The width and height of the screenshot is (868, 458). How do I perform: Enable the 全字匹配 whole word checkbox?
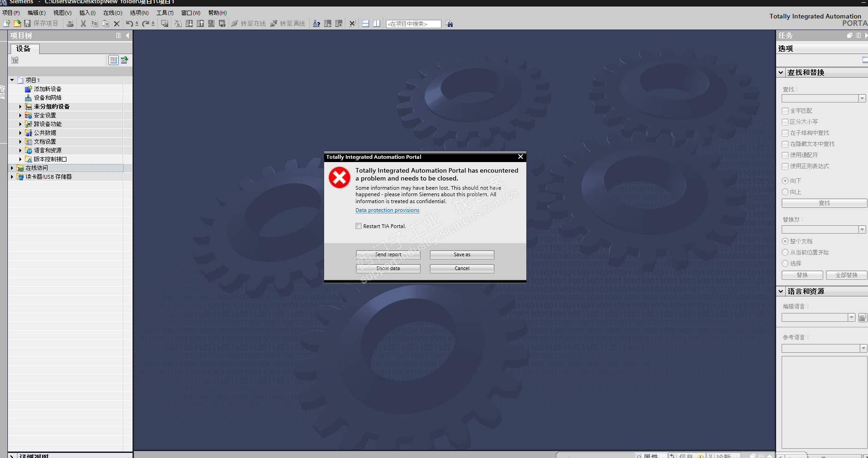pos(785,111)
